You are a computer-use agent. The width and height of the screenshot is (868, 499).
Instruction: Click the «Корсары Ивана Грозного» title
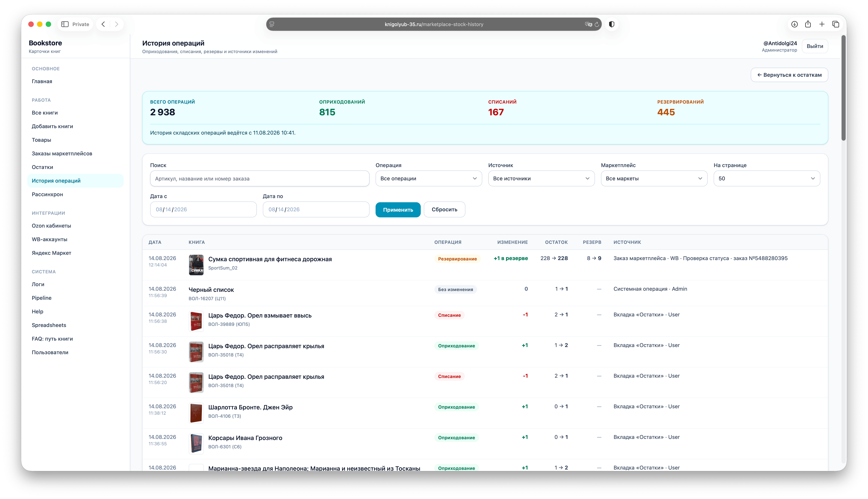(245, 438)
